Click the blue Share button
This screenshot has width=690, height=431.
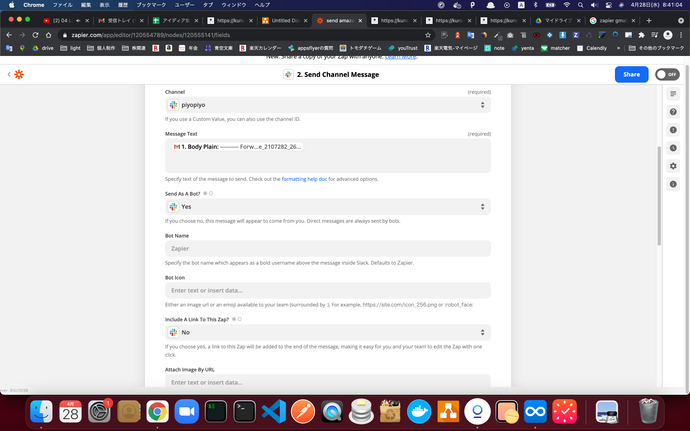pos(631,74)
